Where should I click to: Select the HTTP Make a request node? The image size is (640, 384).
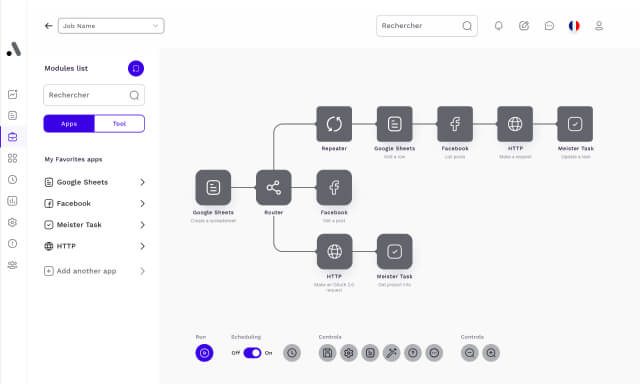[515, 124]
